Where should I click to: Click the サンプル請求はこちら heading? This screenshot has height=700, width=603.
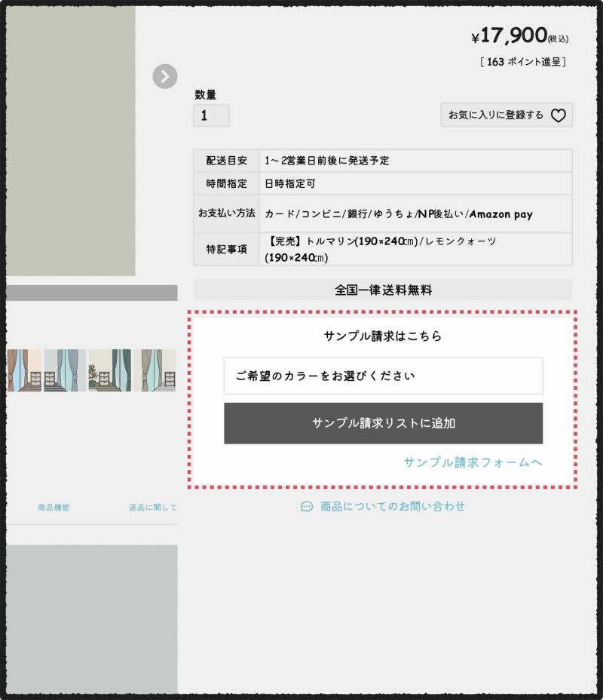[x=383, y=336]
